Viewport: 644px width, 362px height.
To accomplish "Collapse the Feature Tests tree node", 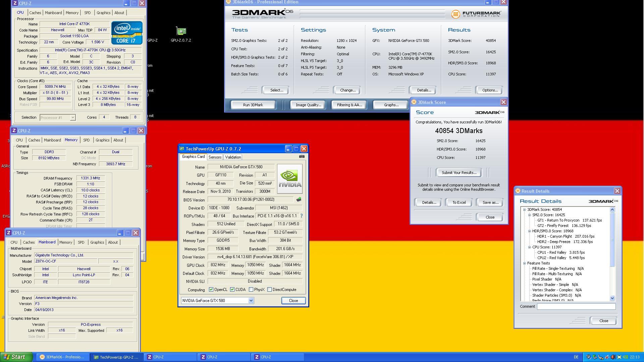I will (x=525, y=263).
